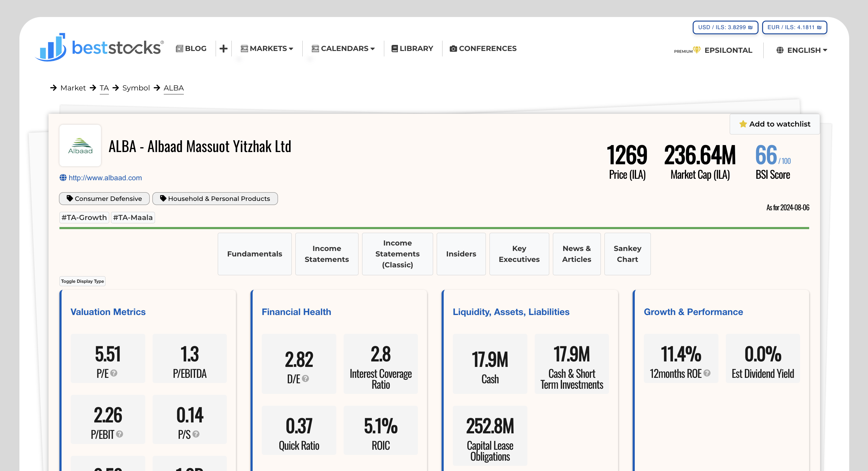
Task: Click the 5.51 P/E metric card
Action: (108, 358)
